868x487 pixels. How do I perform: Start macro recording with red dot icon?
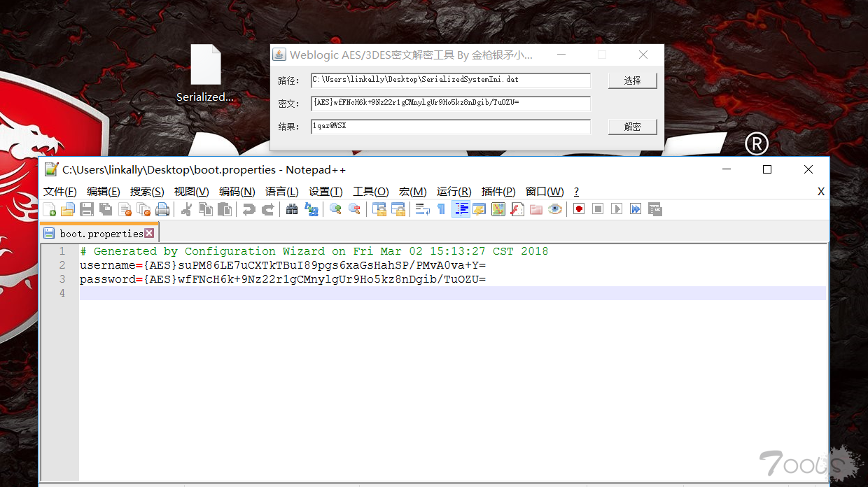coord(579,209)
